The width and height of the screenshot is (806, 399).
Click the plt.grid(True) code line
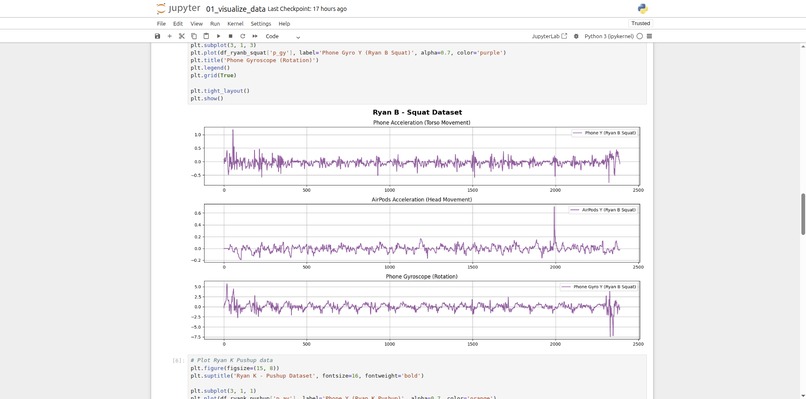(x=213, y=75)
